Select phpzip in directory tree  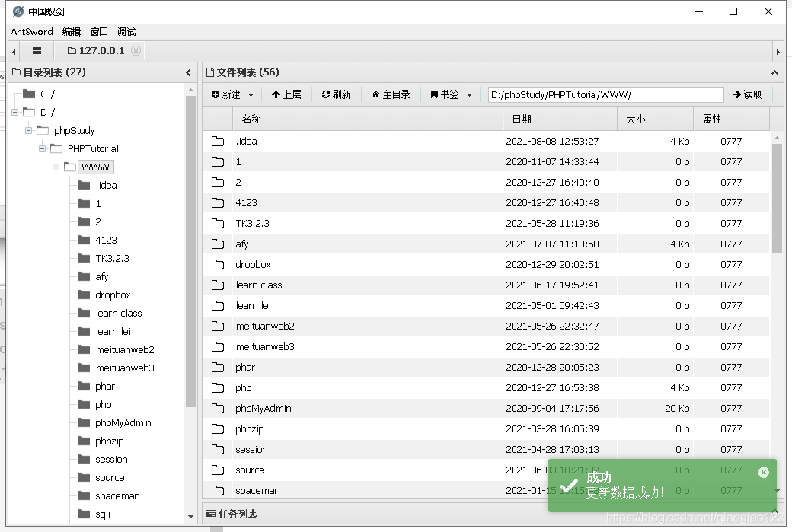pos(109,441)
